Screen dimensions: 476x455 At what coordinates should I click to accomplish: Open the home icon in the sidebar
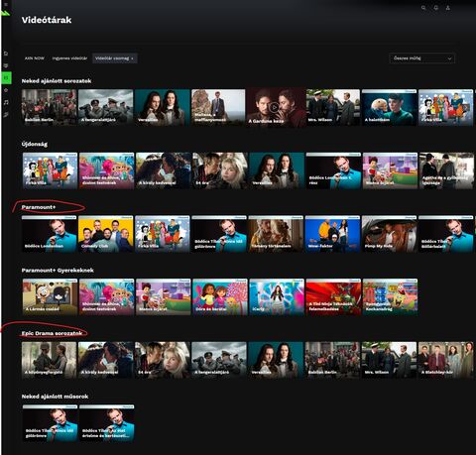[x=6, y=54]
